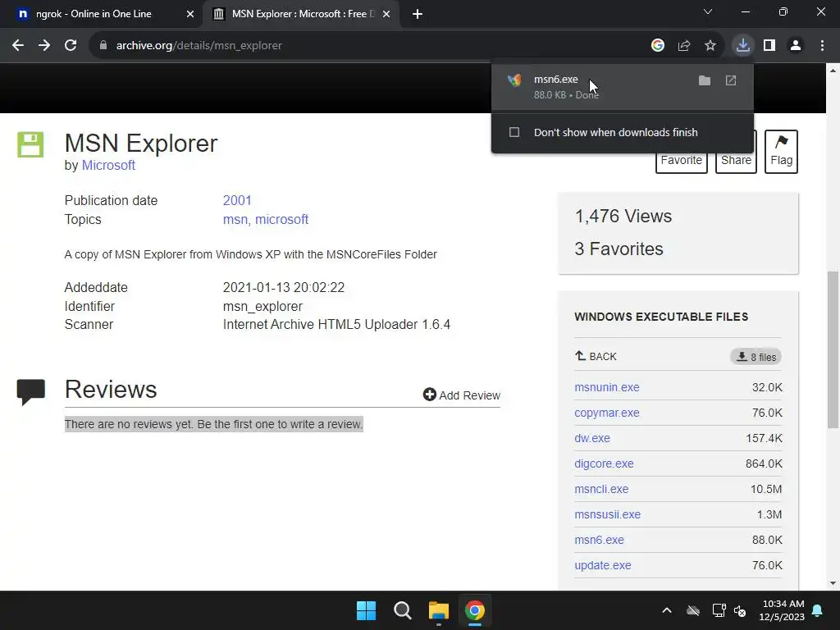Open Chrome downloads toolbar icon

742,46
